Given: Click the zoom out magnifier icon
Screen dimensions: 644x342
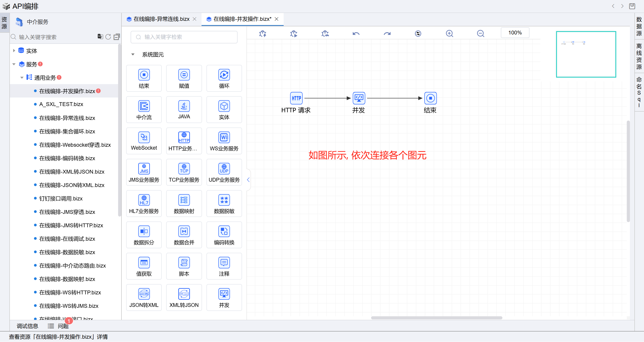Looking at the screenshot, I should [x=480, y=34].
